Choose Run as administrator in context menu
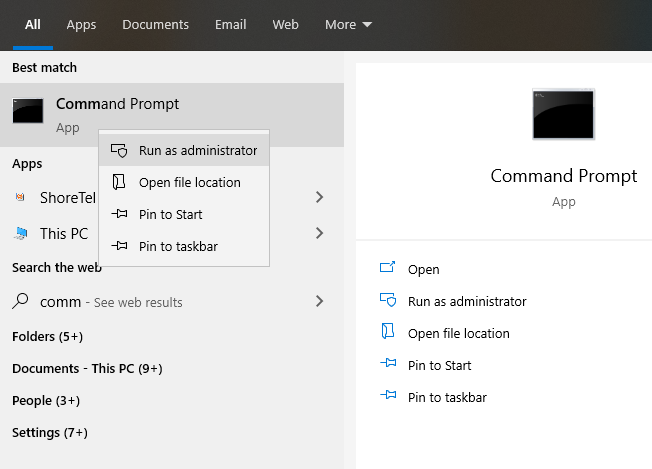This screenshot has height=469, width=652. click(x=184, y=150)
